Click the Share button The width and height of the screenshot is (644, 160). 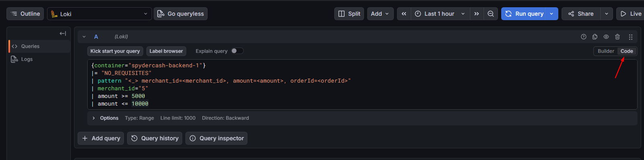click(x=581, y=14)
